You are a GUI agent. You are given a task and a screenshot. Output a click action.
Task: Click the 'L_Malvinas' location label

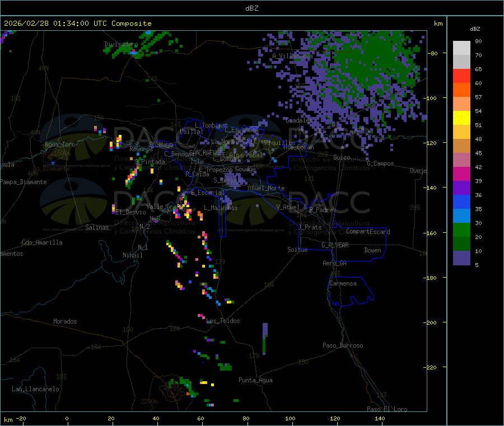tap(221, 208)
